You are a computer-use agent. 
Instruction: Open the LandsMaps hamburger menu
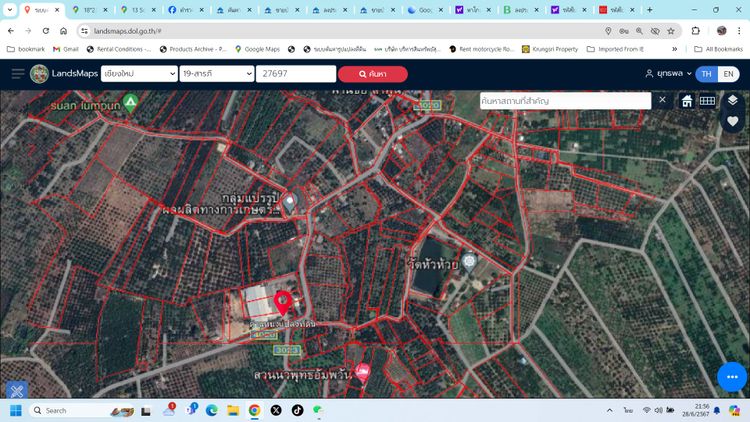point(17,74)
